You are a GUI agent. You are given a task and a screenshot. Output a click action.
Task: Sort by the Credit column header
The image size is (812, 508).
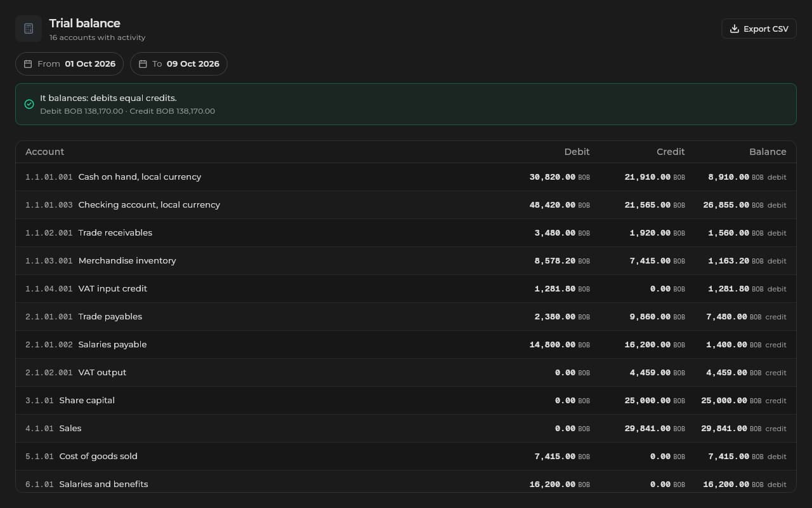671,152
